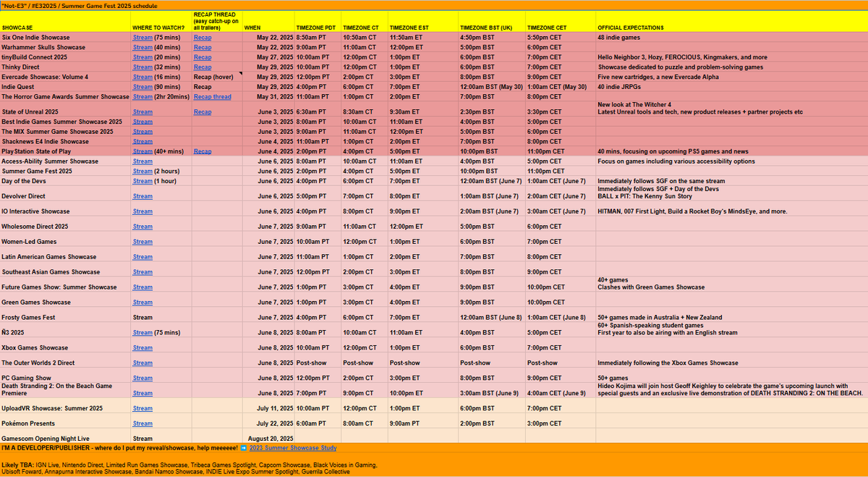Open the Six One Indie Showcase Recap link
The width and height of the screenshot is (868, 477).
[x=203, y=37]
